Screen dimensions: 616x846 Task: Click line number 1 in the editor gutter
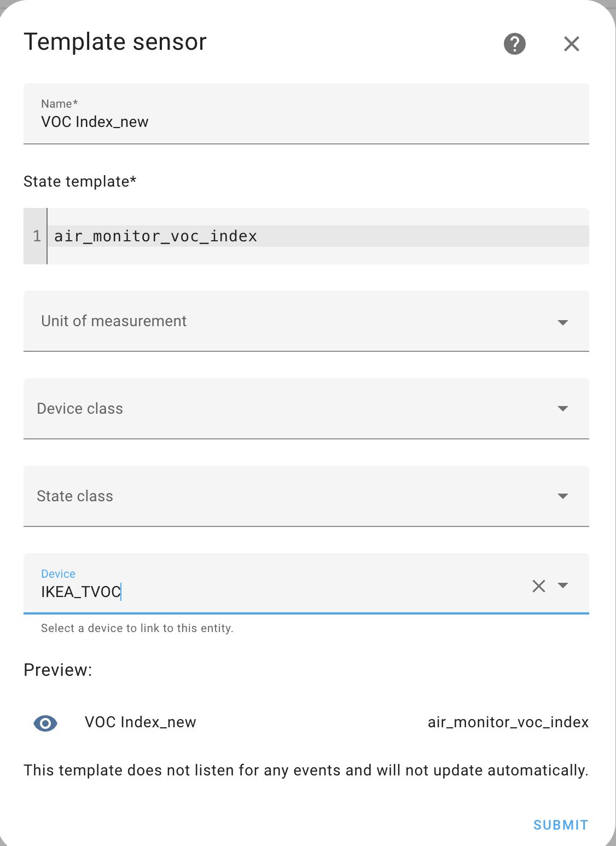37,236
